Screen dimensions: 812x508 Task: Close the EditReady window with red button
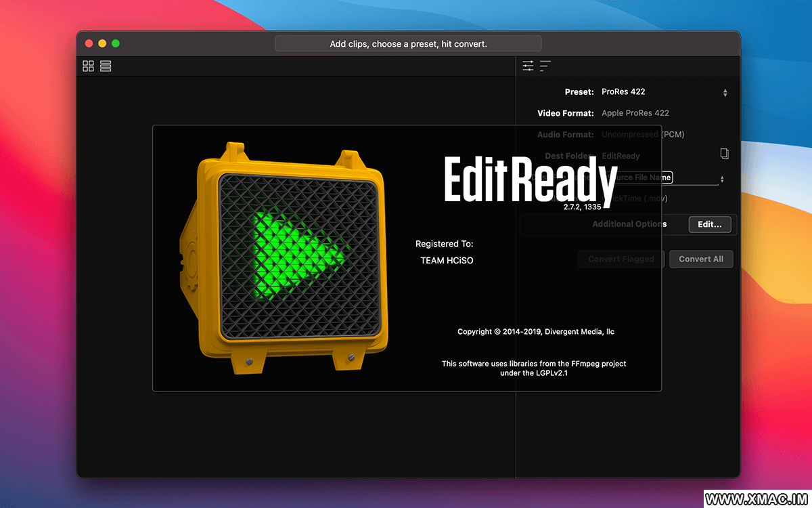pyautogui.click(x=89, y=43)
